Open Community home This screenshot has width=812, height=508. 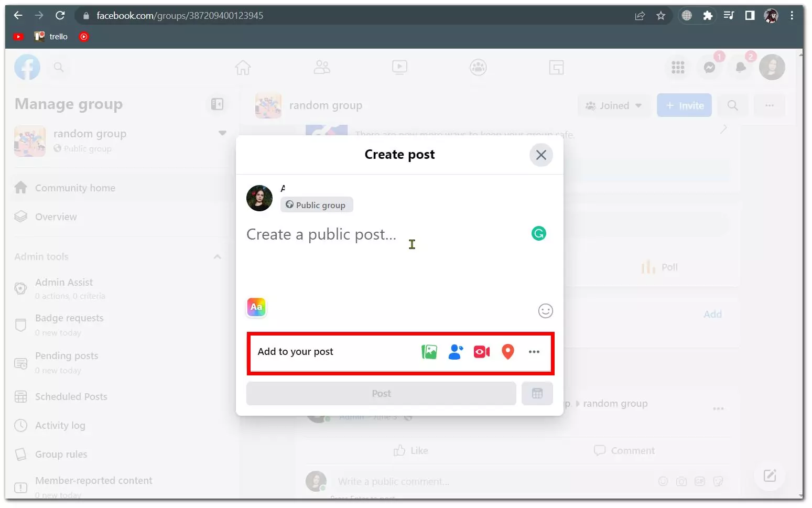pyautogui.click(x=120, y=188)
